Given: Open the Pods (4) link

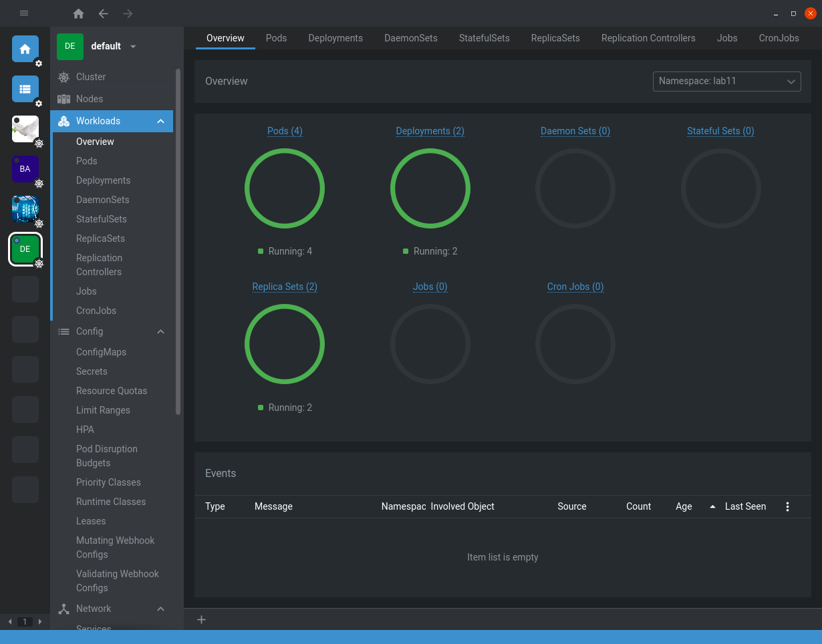Looking at the screenshot, I should point(285,131).
